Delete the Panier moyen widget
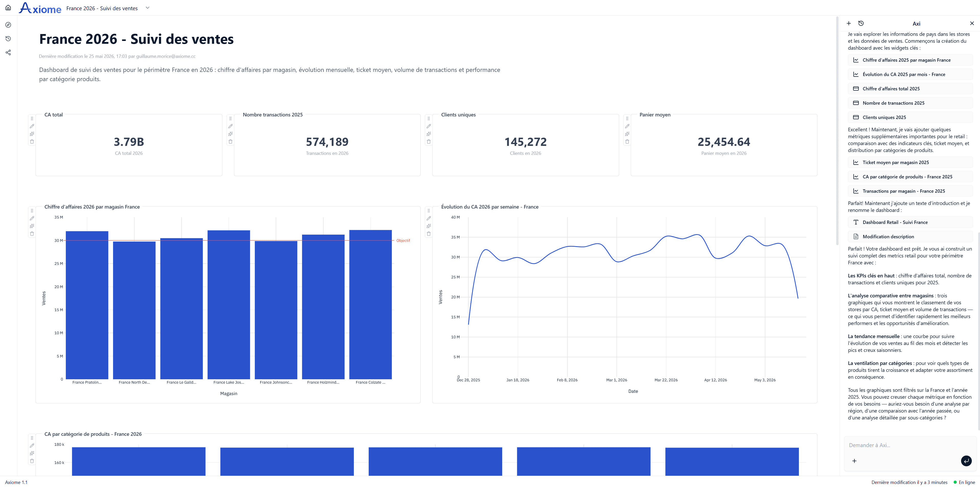 [x=627, y=142]
